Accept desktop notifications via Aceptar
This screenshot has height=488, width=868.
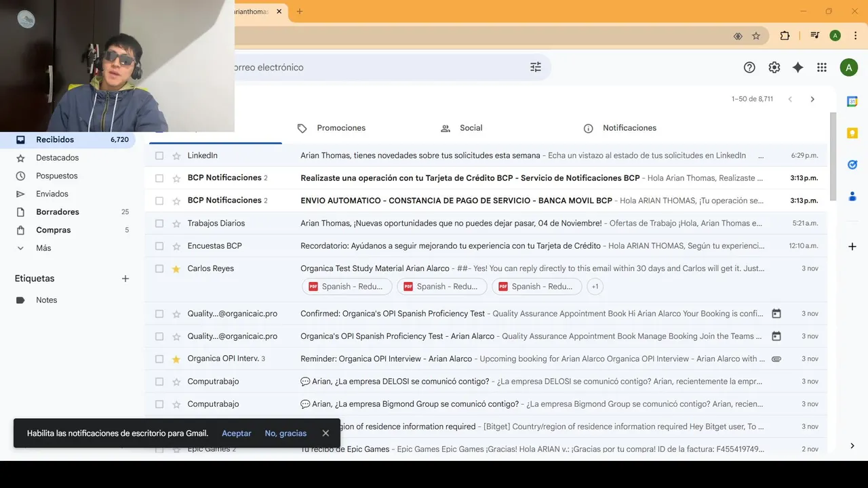[x=237, y=433]
